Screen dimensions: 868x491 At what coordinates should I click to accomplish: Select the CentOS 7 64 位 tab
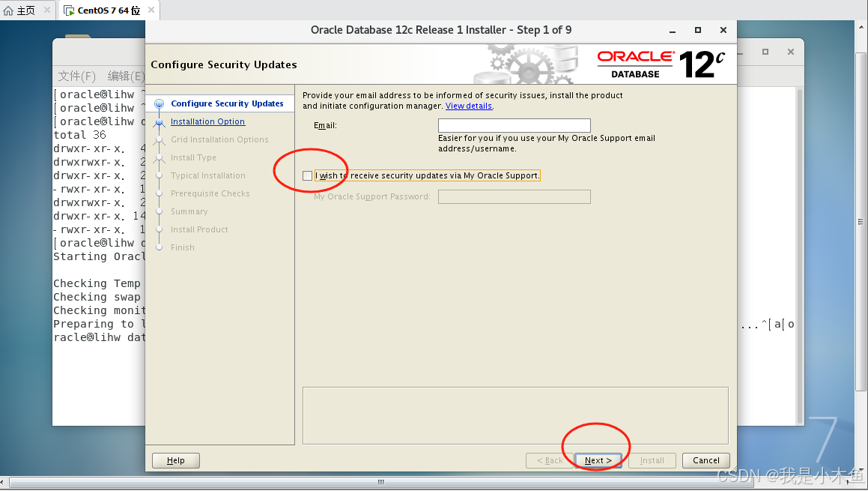(x=109, y=10)
